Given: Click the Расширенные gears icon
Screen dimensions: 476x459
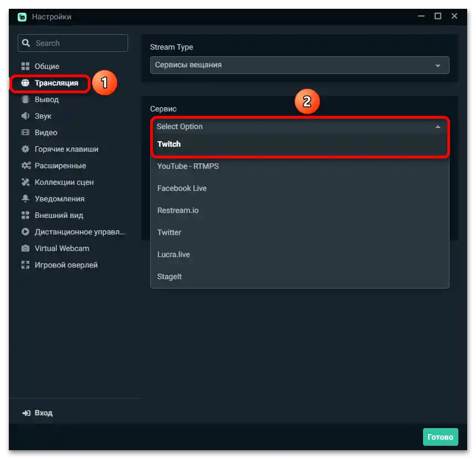Looking at the screenshot, I should 26,166.
